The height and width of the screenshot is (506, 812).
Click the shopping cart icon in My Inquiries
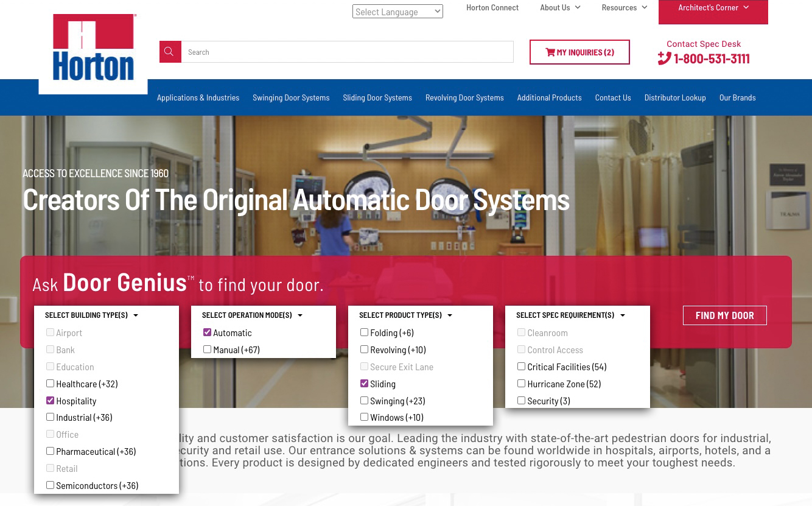click(x=550, y=52)
